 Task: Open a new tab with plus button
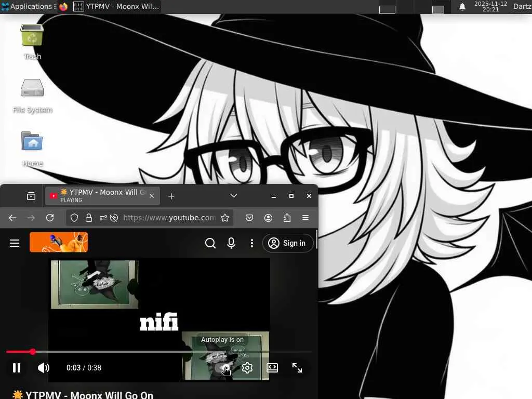[x=171, y=196]
